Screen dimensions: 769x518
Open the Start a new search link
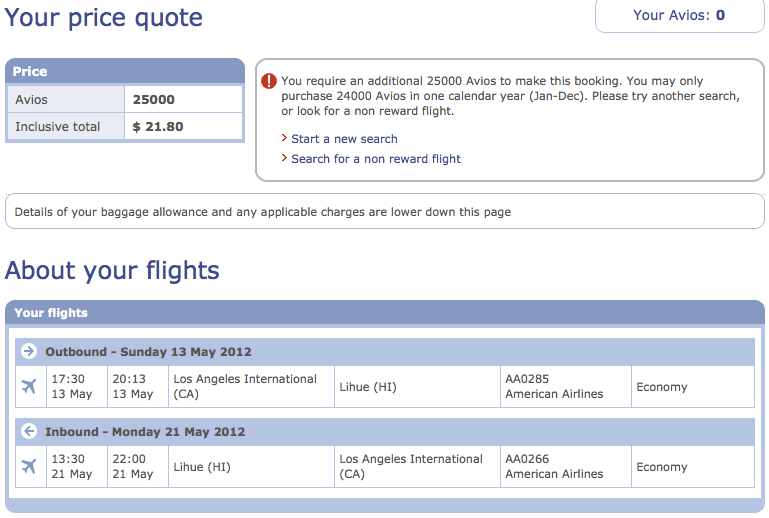[344, 139]
